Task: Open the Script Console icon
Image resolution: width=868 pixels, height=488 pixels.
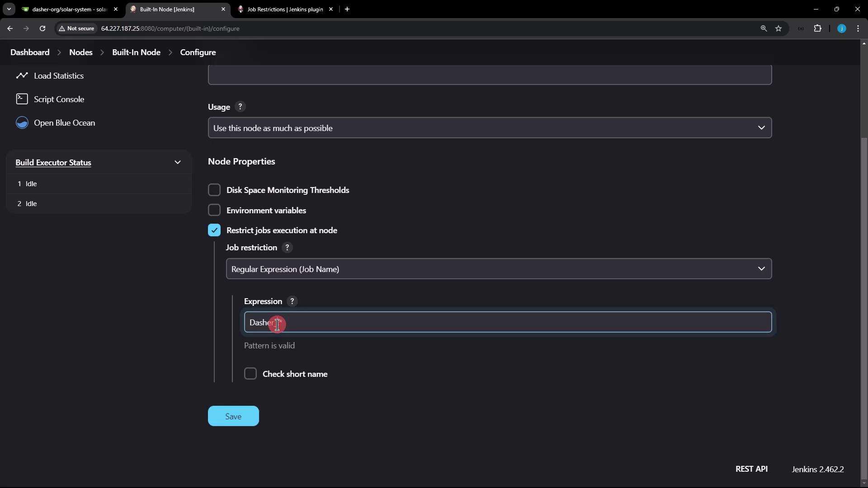Action: 22,99
